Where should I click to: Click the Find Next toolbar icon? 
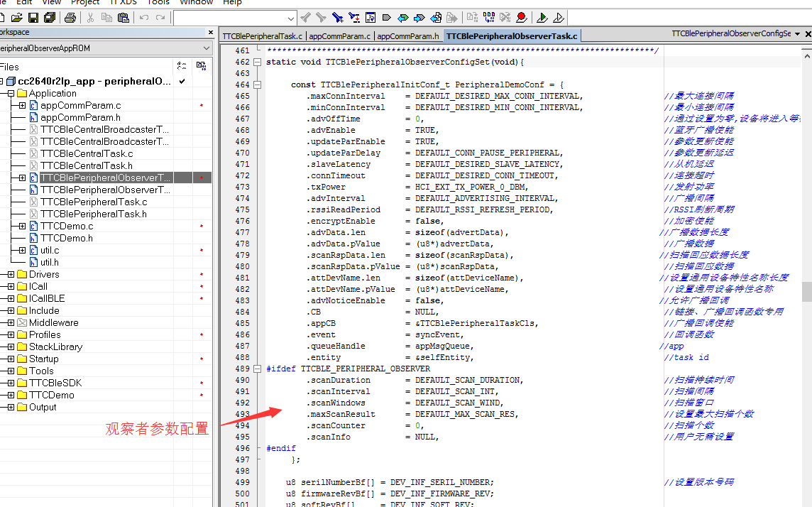click(321, 18)
